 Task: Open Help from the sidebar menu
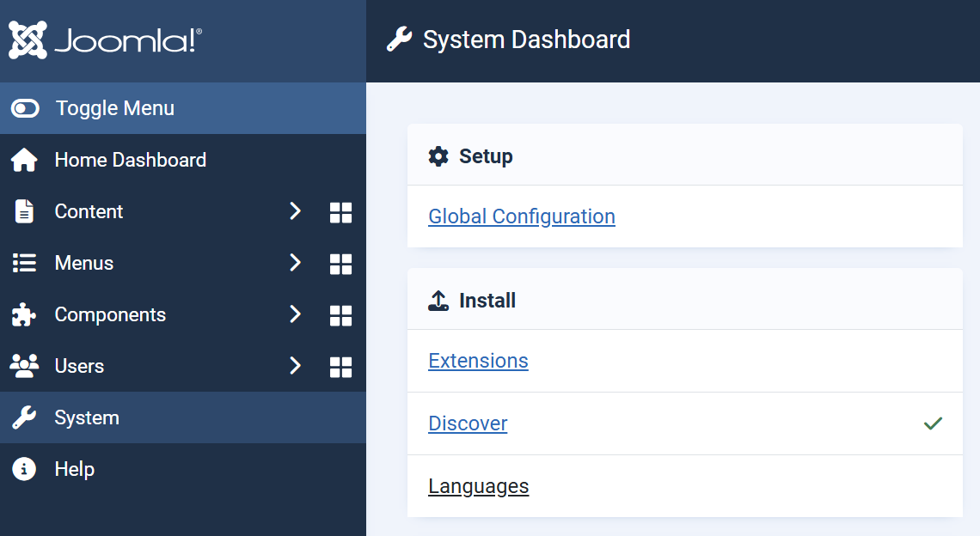point(74,470)
